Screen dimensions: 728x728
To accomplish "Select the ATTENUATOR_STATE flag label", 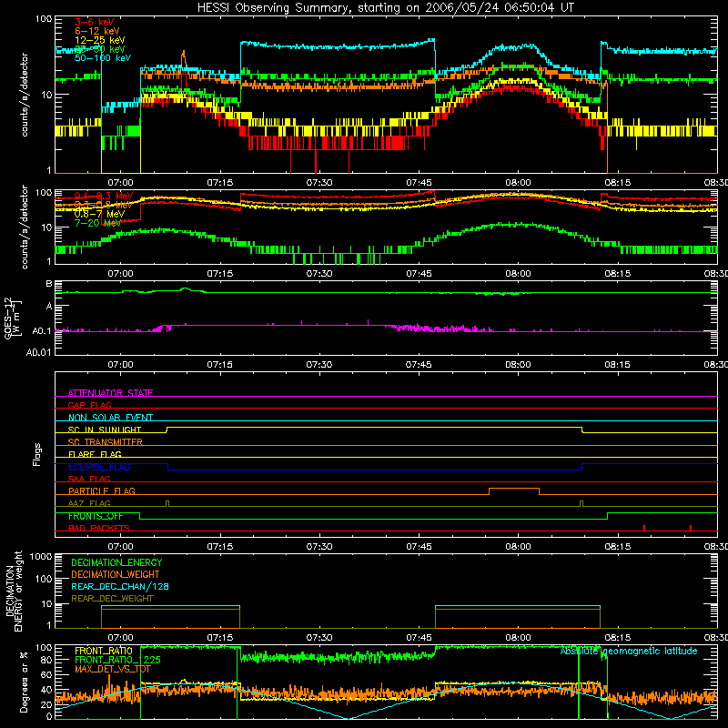I will (x=110, y=393).
